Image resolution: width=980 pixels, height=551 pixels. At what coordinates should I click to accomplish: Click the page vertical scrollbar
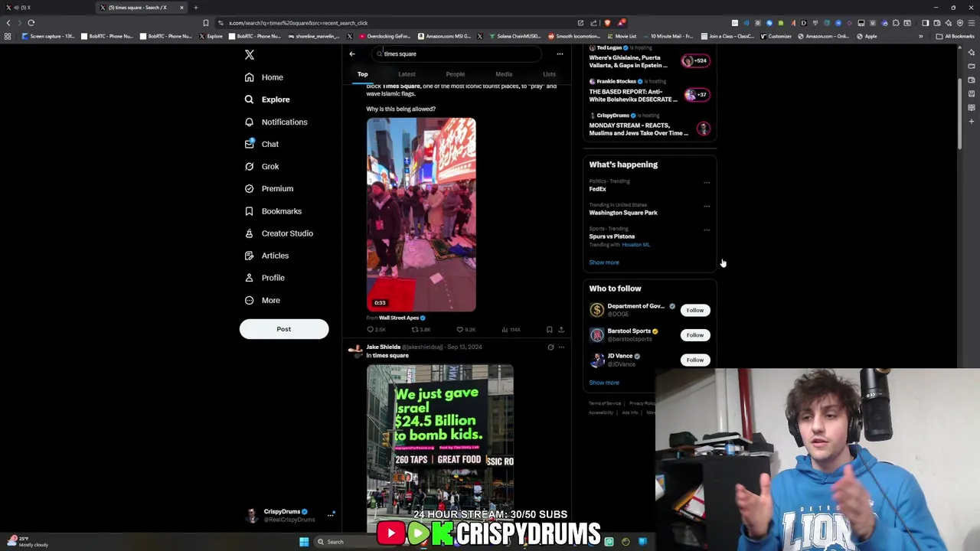[959, 115]
